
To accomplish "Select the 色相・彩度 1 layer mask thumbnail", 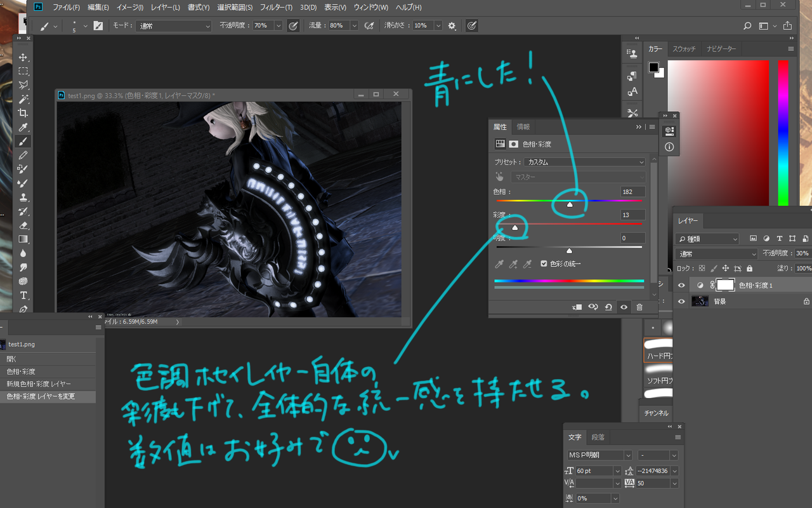I will pos(725,285).
